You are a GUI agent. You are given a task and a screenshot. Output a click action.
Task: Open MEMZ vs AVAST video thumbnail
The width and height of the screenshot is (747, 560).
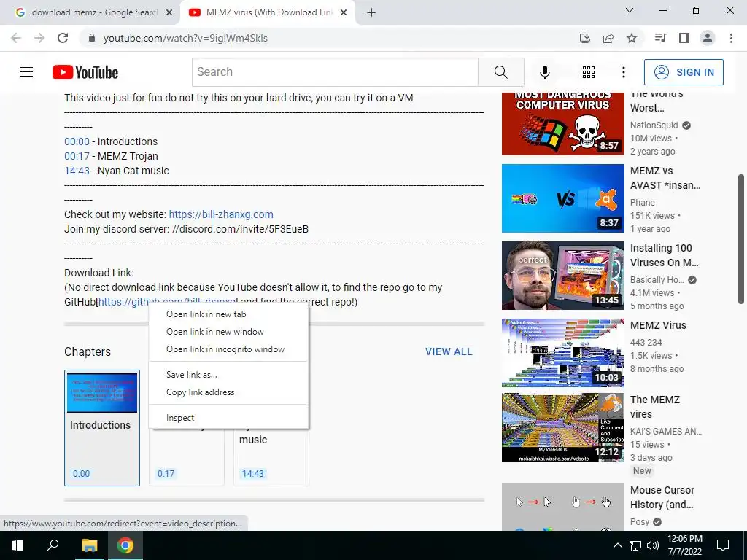tap(562, 198)
